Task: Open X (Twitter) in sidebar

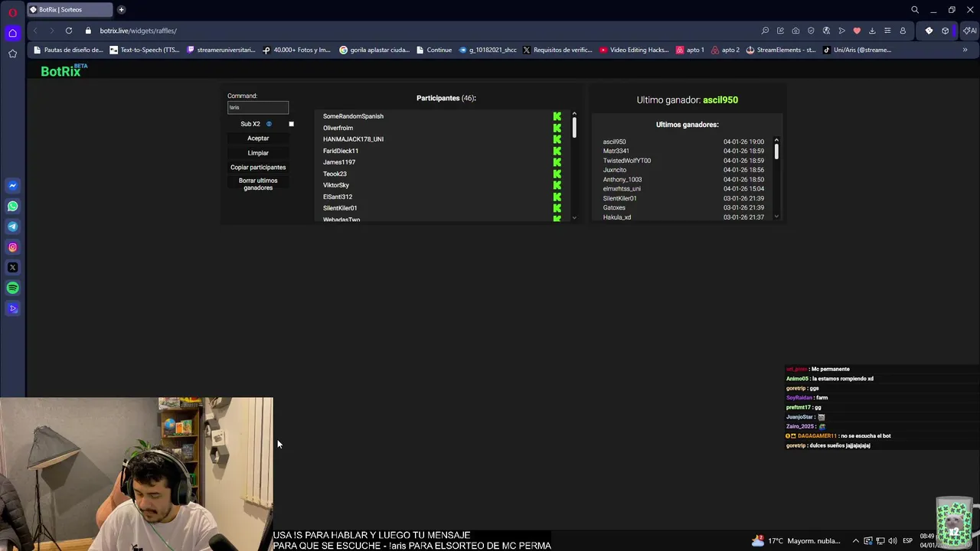Action: click(x=12, y=268)
